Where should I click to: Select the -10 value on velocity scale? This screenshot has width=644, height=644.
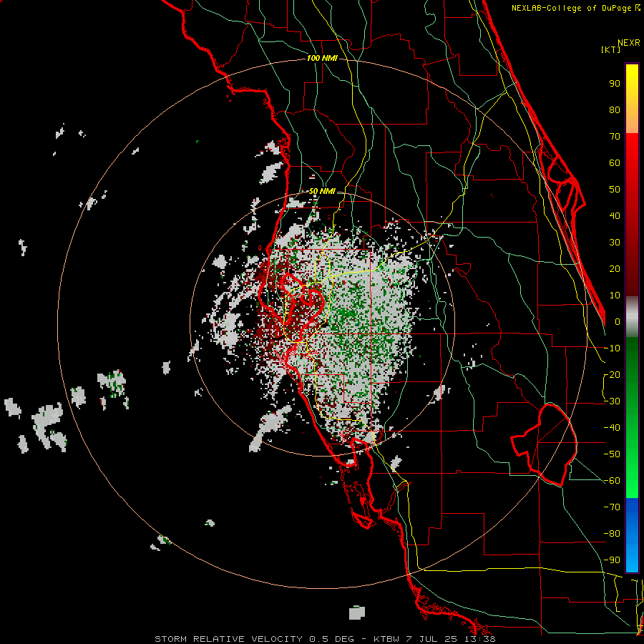612,348
